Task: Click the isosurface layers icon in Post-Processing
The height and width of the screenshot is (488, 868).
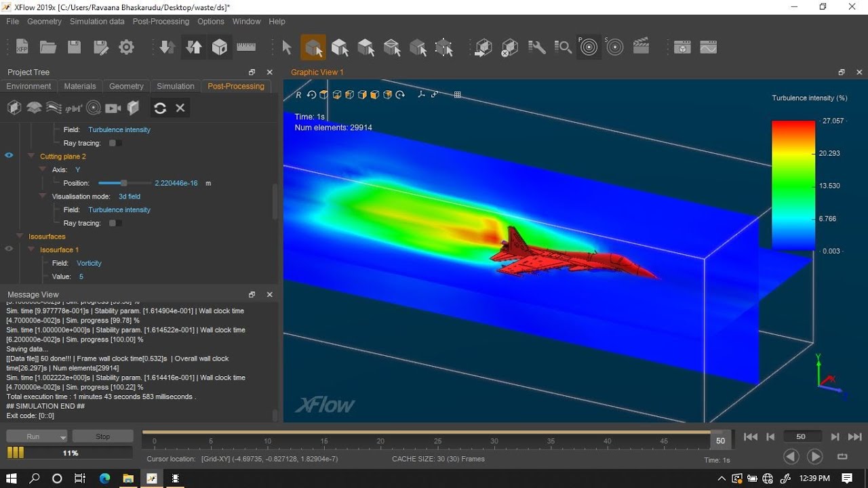Action: tap(34, 108)
